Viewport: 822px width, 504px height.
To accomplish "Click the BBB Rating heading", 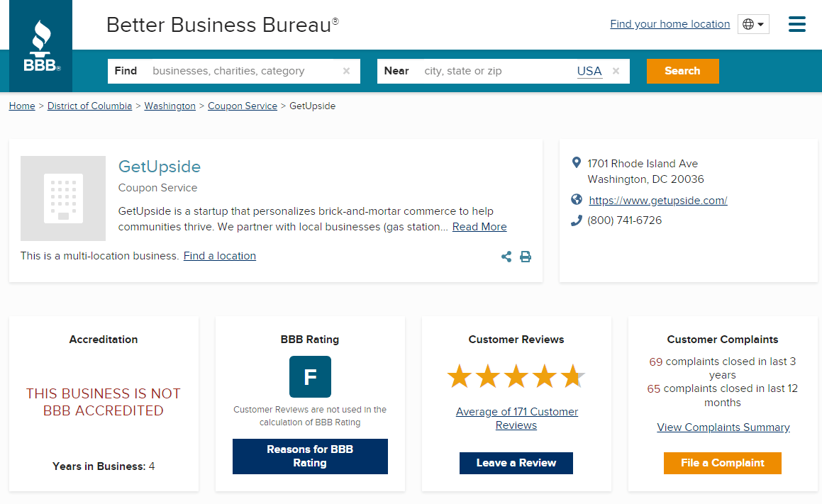I will coord(310,340).
